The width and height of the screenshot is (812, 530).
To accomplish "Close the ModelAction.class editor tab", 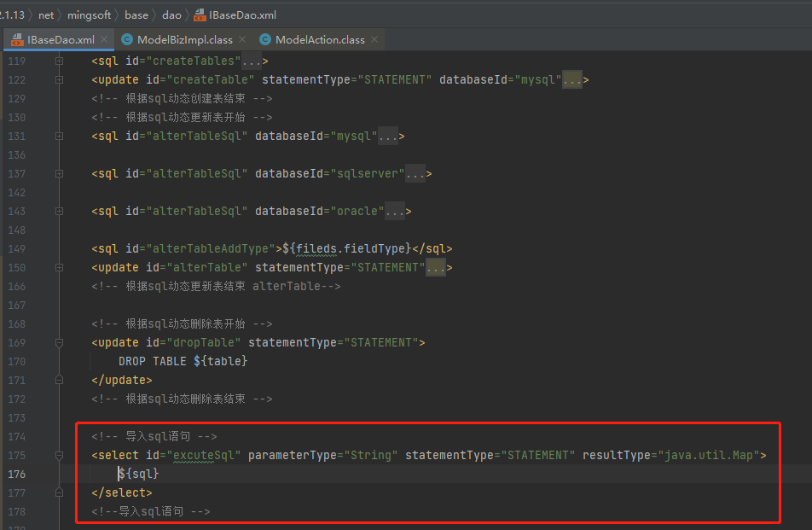I will [x=374, y=39].
